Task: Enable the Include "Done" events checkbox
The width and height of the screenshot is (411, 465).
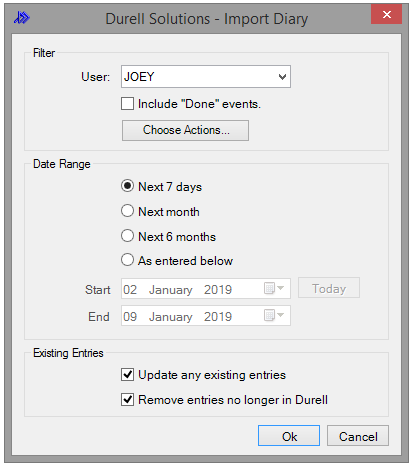Action: [127, 104]
